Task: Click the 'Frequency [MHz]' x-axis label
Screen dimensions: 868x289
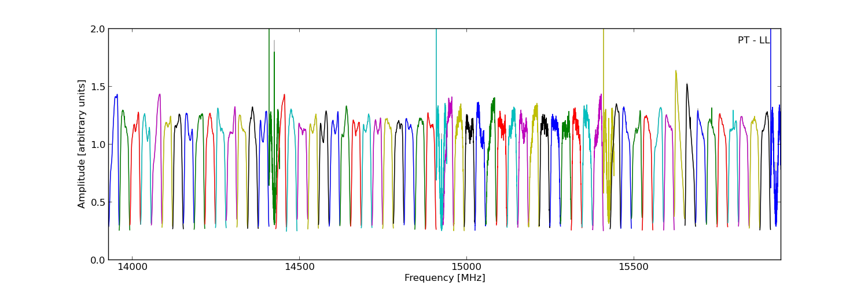Action: pos(444,278)
